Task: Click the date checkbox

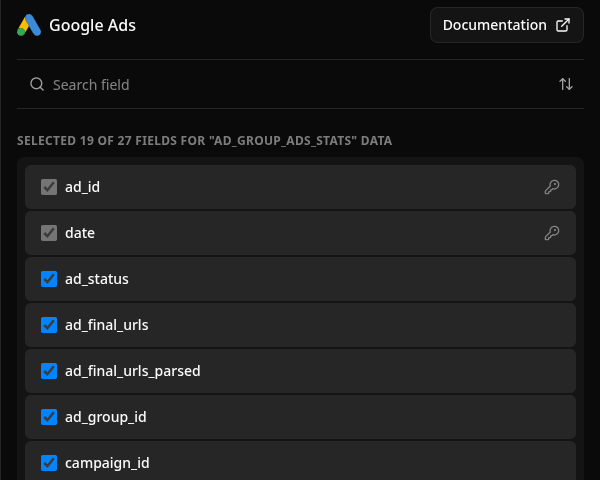Action: coord(49,233)
